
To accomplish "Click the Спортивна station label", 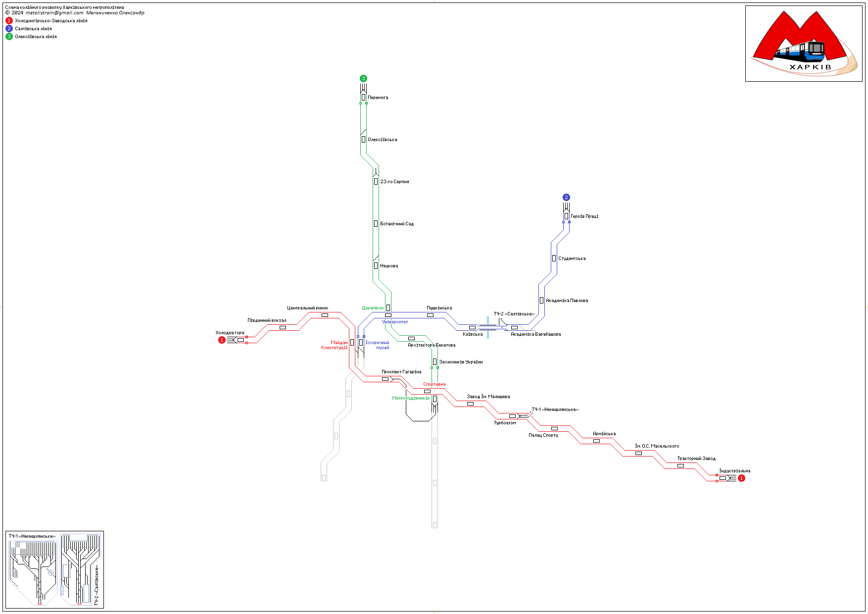I will 434,384.
